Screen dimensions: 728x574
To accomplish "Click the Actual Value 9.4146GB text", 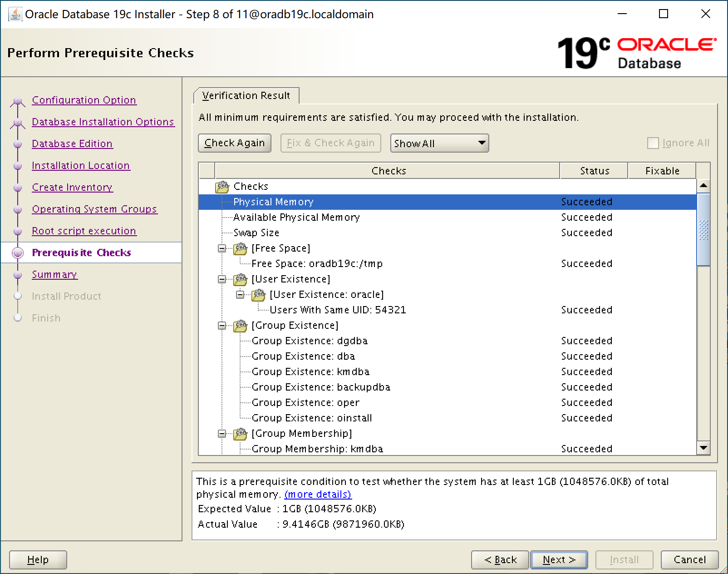I will tap(344, 525).
